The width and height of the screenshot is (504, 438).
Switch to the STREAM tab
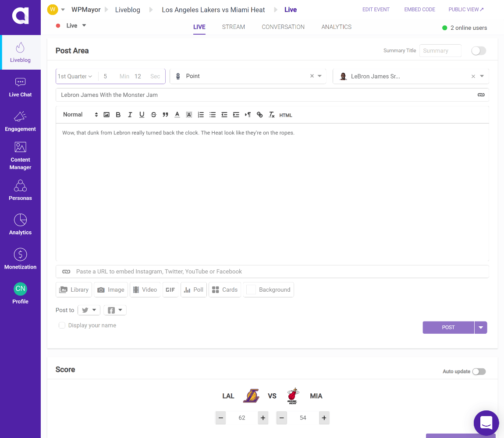click(x=233, y=27)
